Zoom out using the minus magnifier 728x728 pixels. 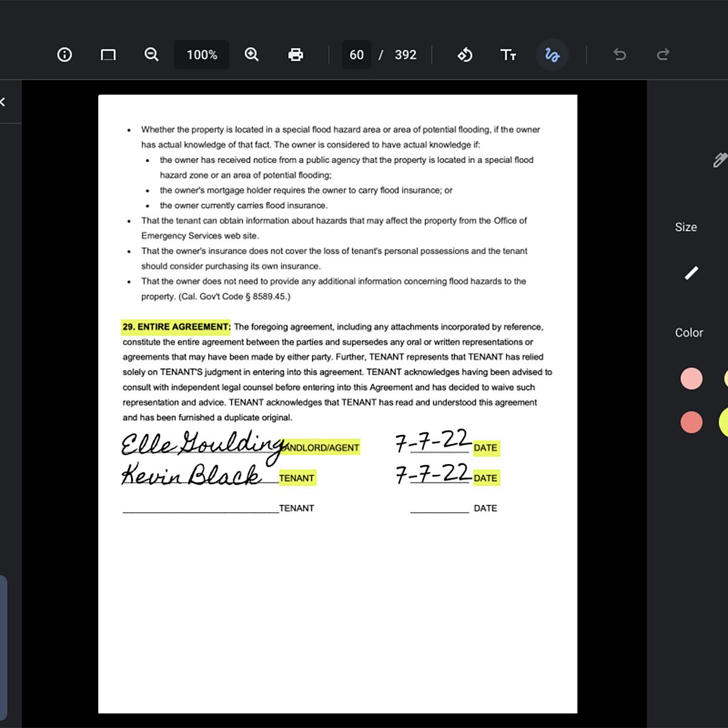pyautogui.click(x=151, y=55)
